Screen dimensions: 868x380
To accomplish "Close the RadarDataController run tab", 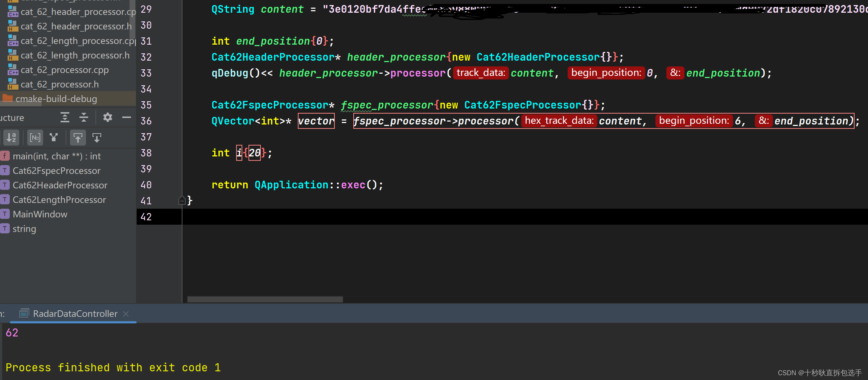I will [126, 314].
